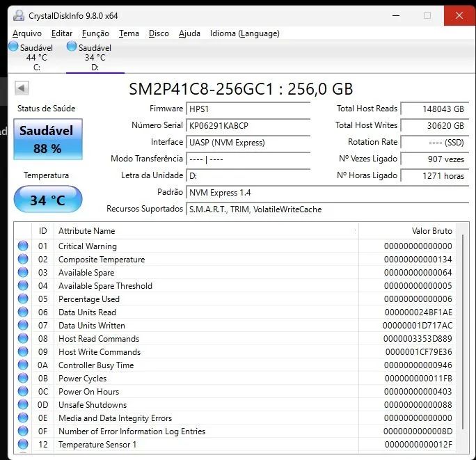Click status icon for Available Spare row
This screenshot has width=476, height=460.
click(x=23, y=272)
